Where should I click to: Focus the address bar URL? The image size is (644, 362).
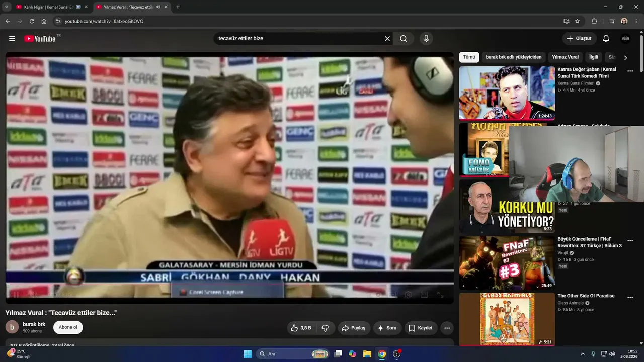[104, 21]
